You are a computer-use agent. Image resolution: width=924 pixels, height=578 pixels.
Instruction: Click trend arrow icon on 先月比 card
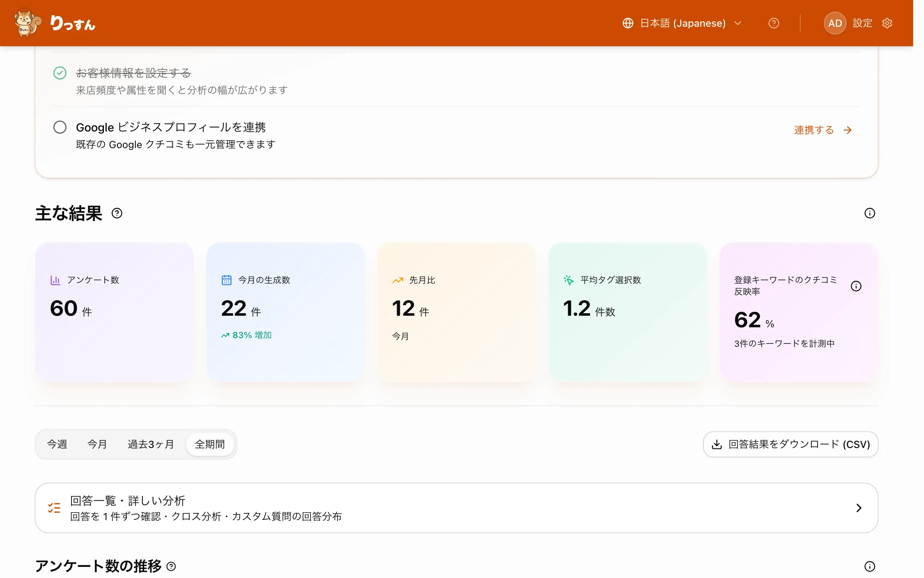397,280
